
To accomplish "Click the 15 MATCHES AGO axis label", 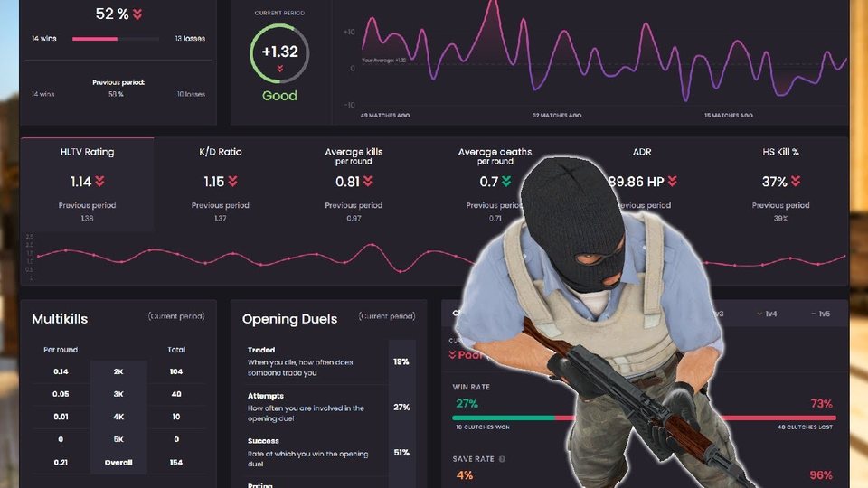I will tap(729, 116).
